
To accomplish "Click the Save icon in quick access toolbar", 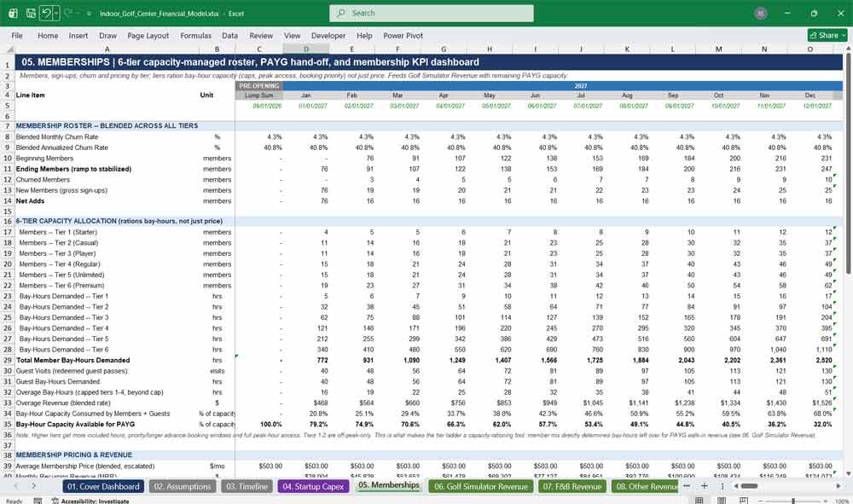I will pyautogui.click(x=31, y=13).
